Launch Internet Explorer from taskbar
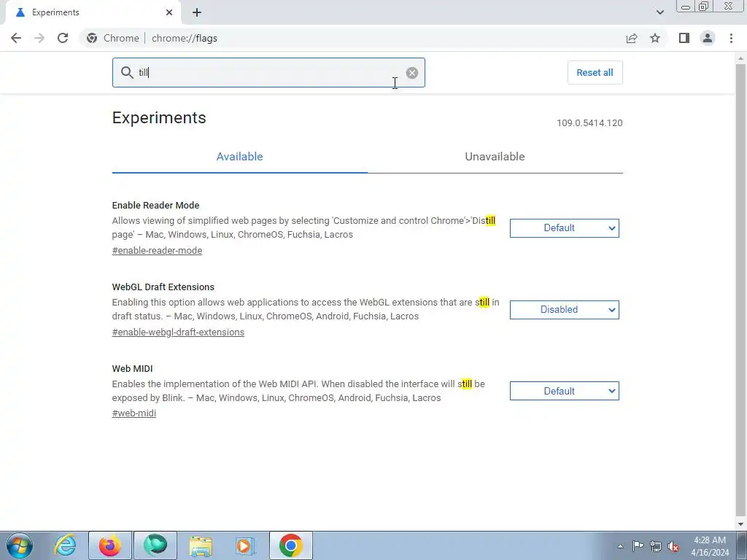The height and width of the screenshot is (560, 747). 65,545
